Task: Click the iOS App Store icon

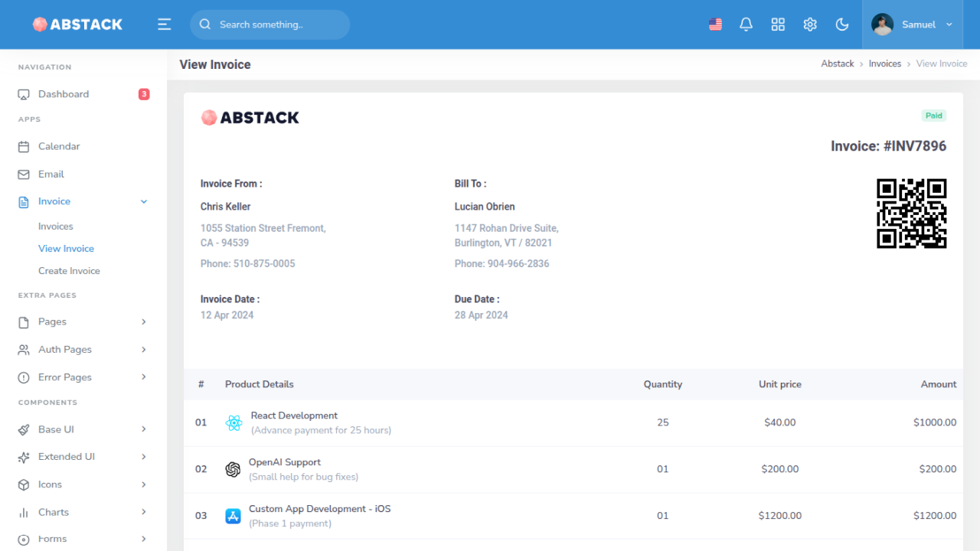Action: tap(233, 516)
